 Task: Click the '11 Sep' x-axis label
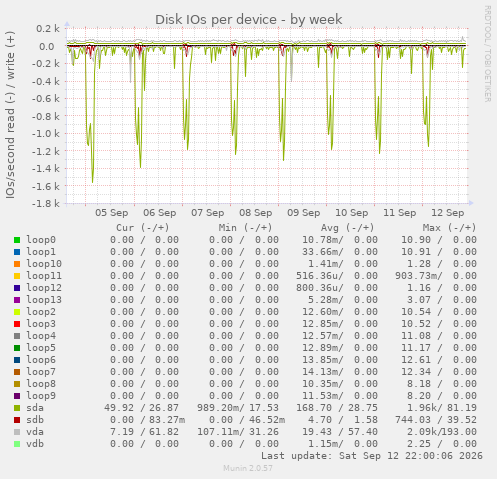pyautogui.click(x=400, y=213)
